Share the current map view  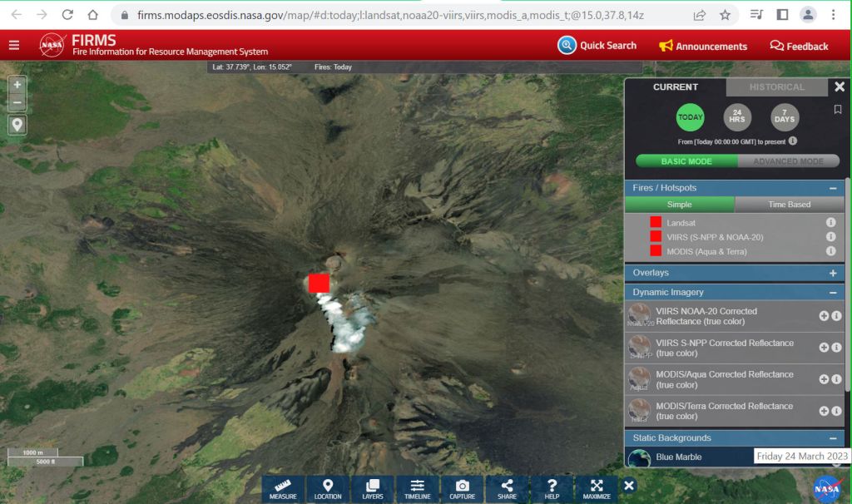pos(507,489)
